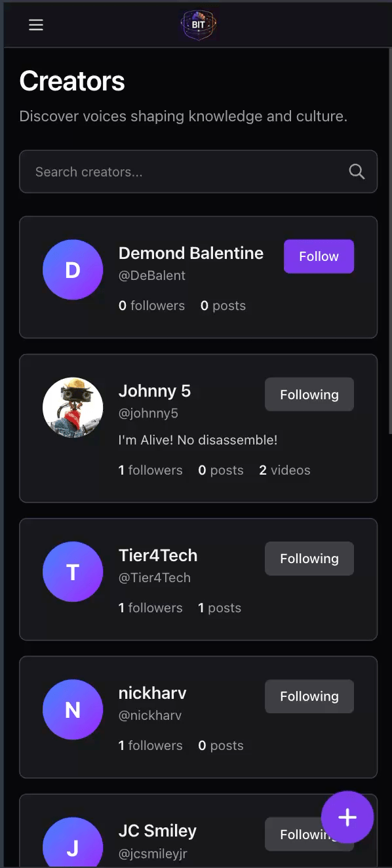Click @johnny5 username handle
Image resolution: width=392 pixels, height=868 pixels.
tap(148, 413)
